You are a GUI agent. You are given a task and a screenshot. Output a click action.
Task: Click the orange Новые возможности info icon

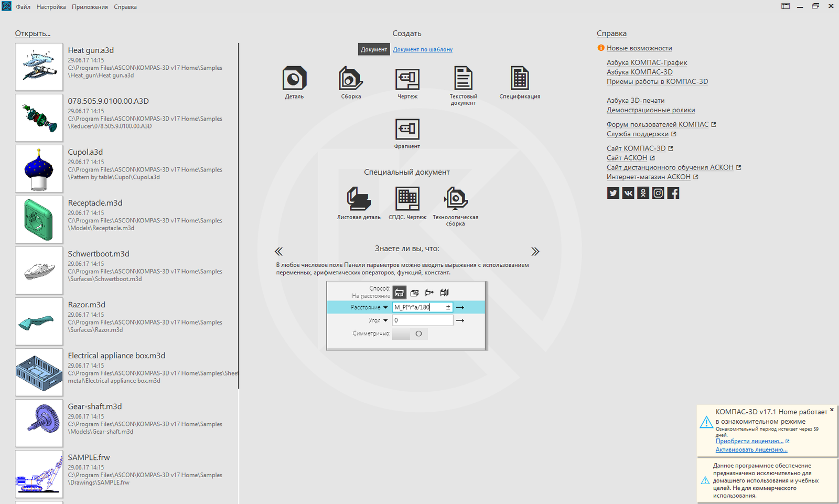[601, 48]
